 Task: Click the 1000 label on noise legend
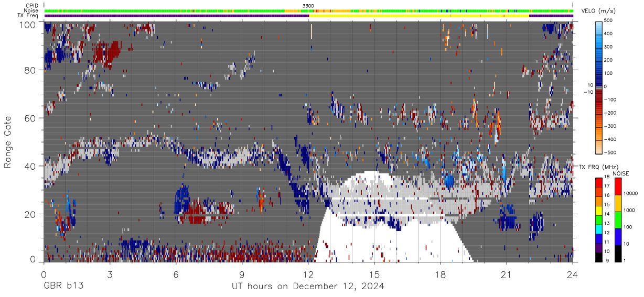(630, 210)
